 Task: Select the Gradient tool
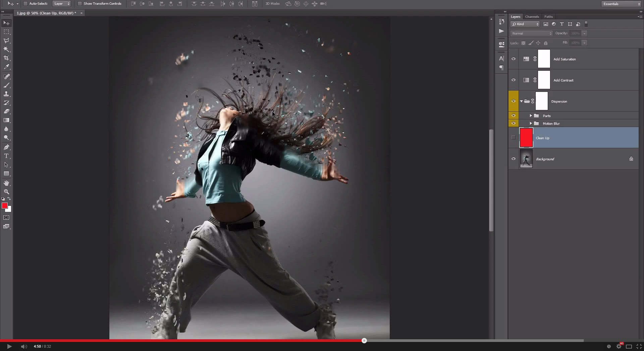[x=6, y=120]
